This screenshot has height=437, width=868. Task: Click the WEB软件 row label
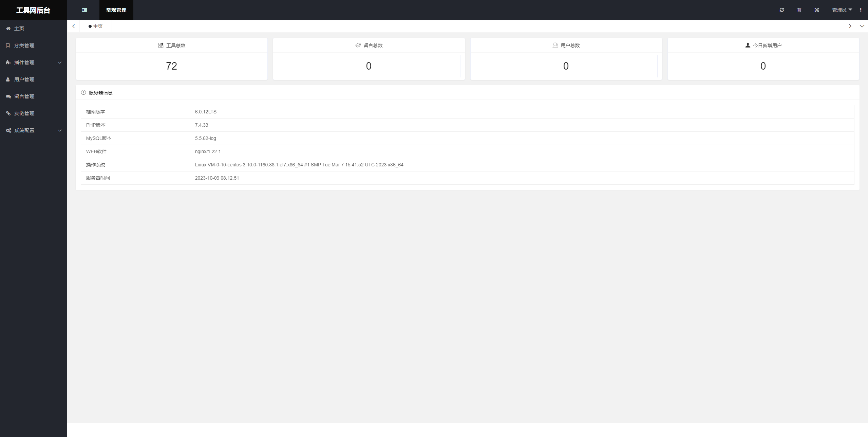pos(96,151)
